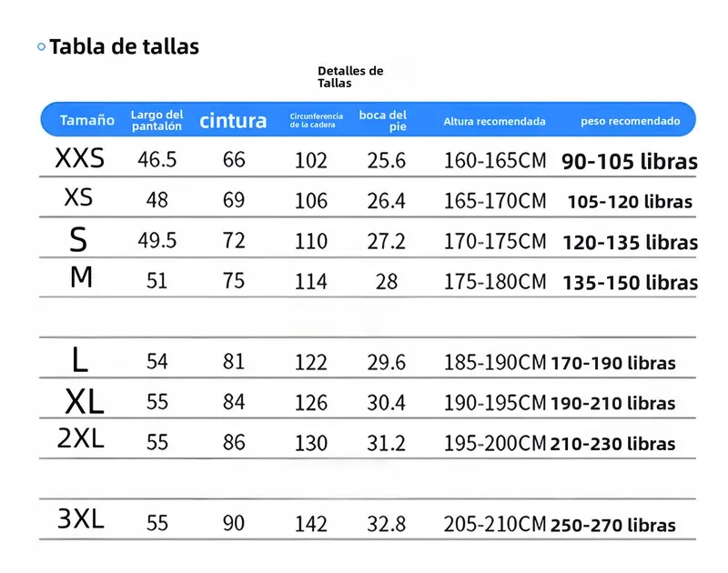Click the XS size label
The image size is (728, 573).
[78, 197]
